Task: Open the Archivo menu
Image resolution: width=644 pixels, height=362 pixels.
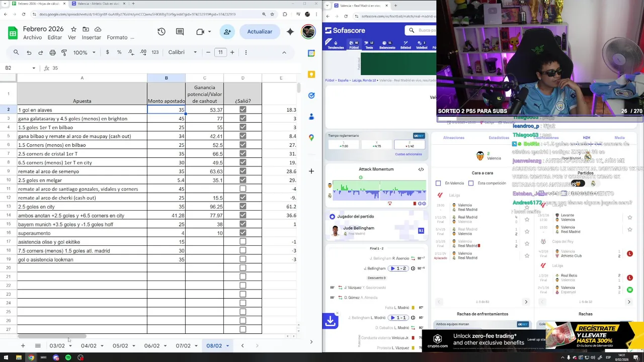Action: click(x=33, y=38)
